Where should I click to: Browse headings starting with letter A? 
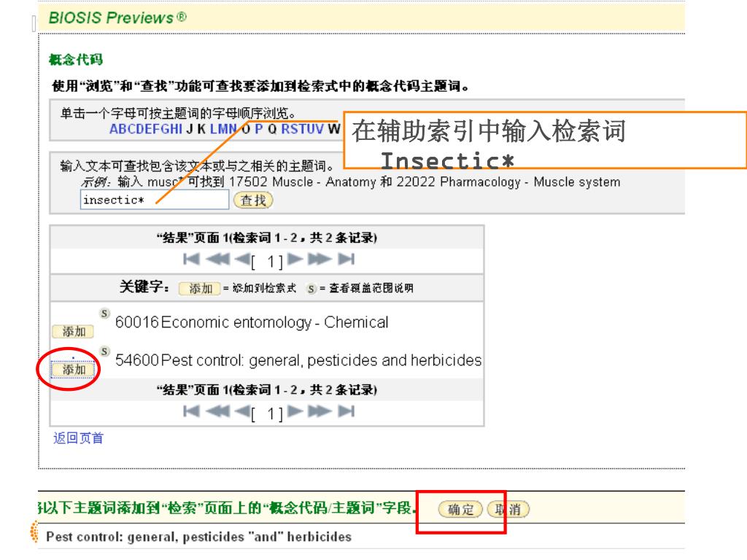(x=115, y=129)
